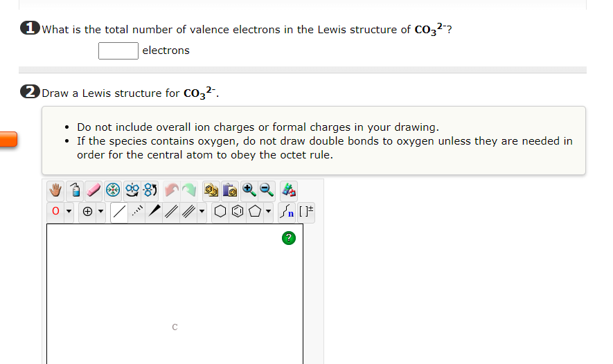Click the center structure snowflake icon
613x364 pixels.
coord(113,190)
